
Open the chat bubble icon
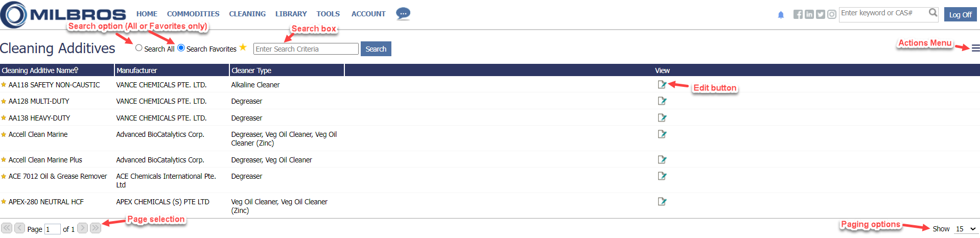click(x=403, y=14)
